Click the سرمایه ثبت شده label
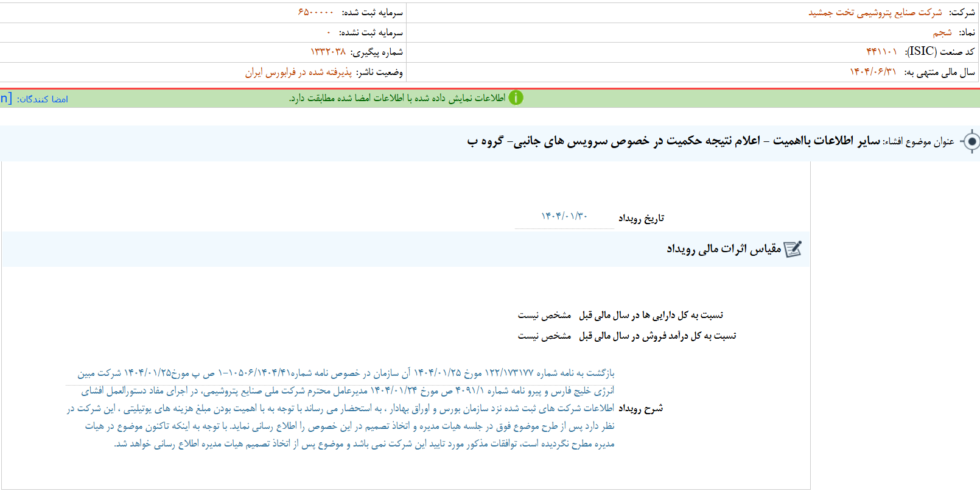Screen dimensions: 980x491 [372, 12]
